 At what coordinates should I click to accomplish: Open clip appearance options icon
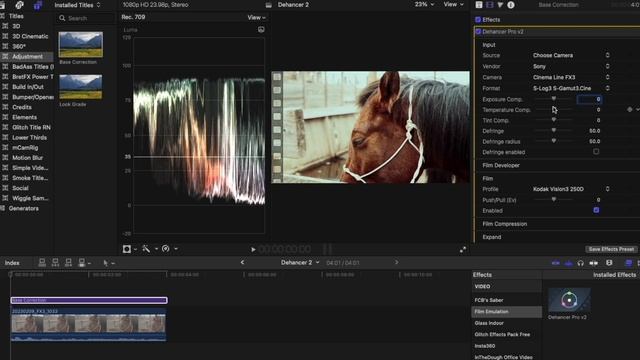[x=609, y=263]
